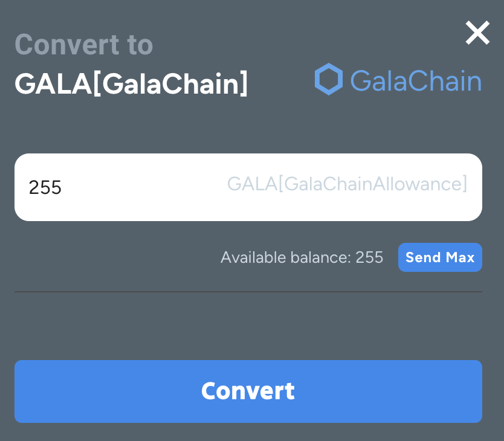Click the divider below the balance row
Viewport: 504px width, 441px height.
[248, 292]
